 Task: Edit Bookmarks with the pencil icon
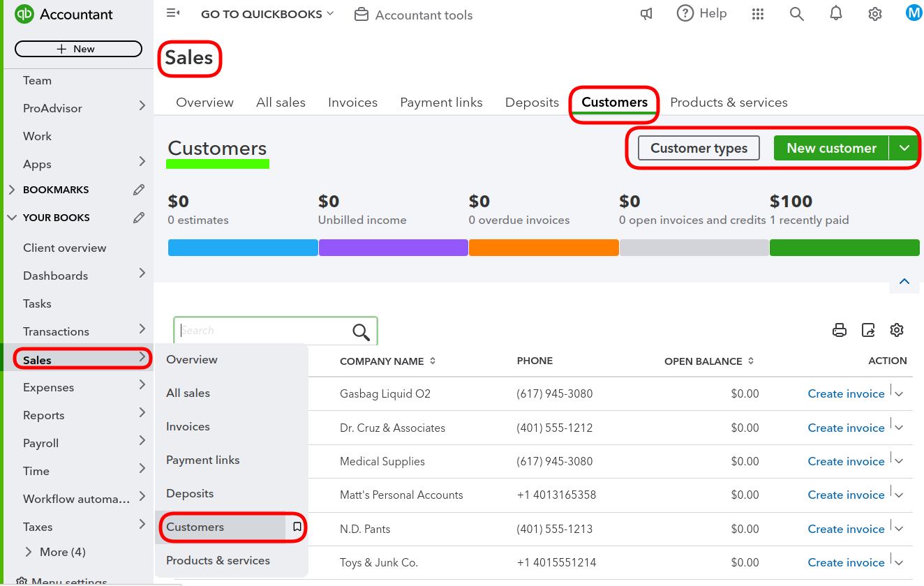139,190
